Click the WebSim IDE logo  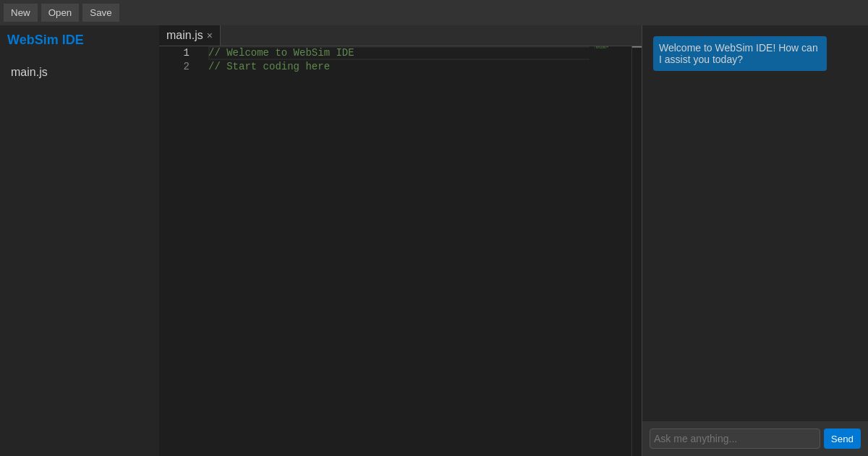click(46, 40)
